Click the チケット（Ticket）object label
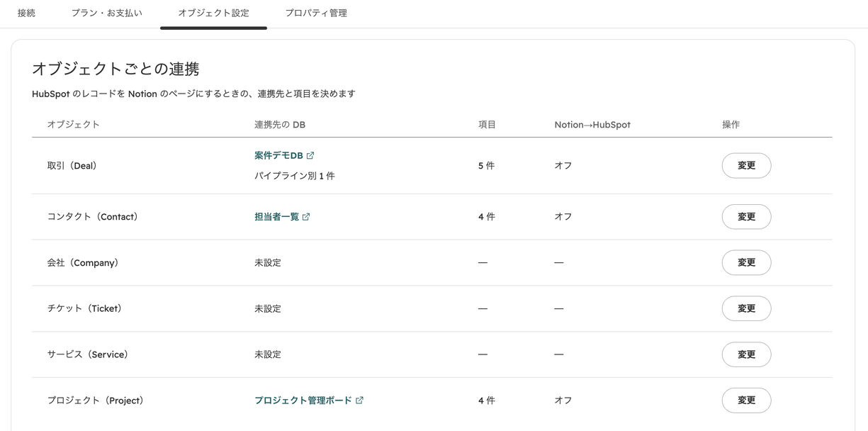The image size is (868, 431). coord(84,308)
